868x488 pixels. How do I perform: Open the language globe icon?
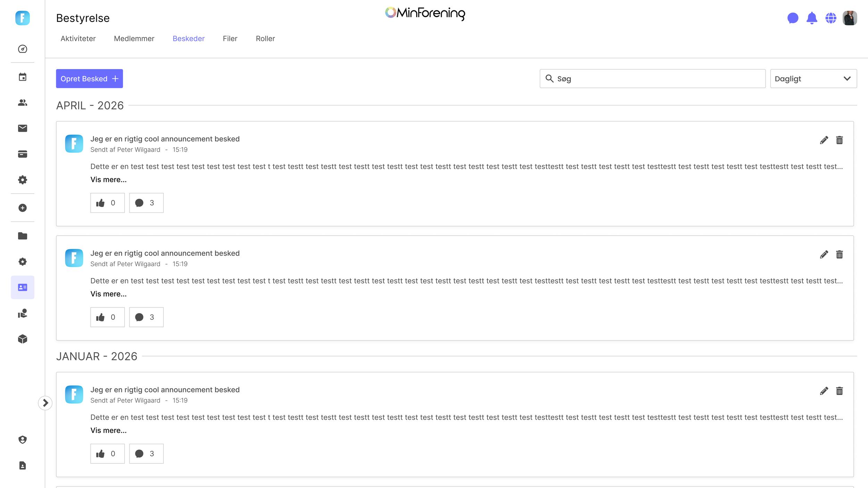[x=831, y=18]
